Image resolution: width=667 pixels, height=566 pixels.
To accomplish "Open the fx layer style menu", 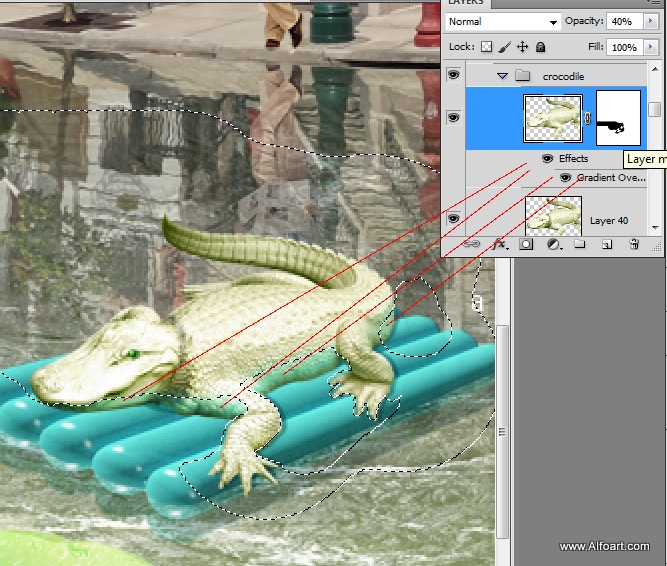I will (499, 244).
